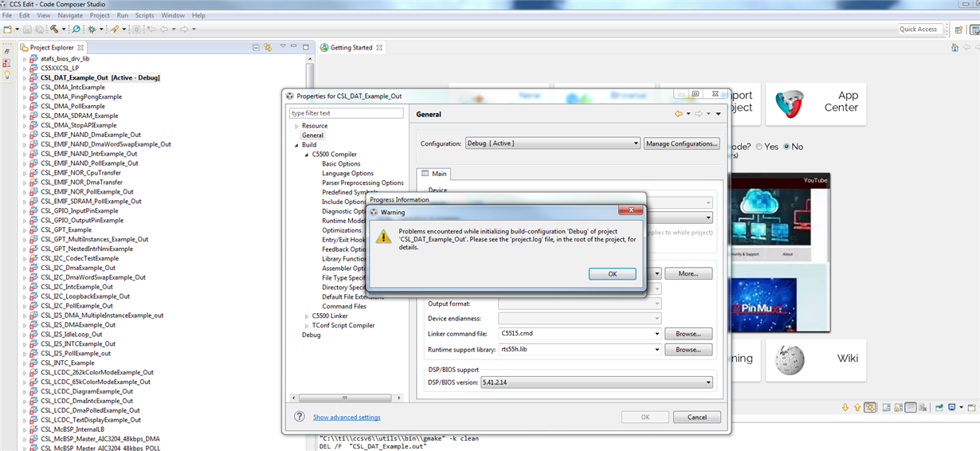980x451 pixels.
Task: Collapse the Build tree node
Action: [296, 145]
